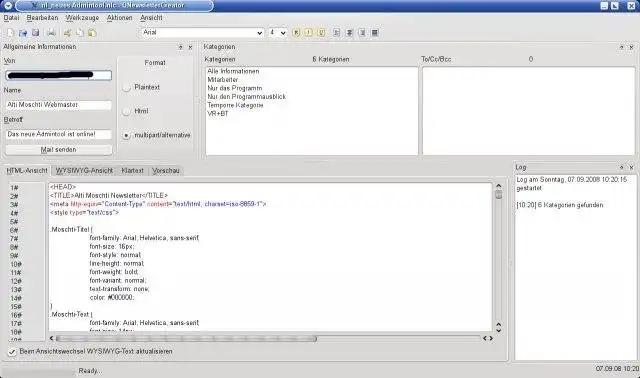Click the .Moschti-Titel { CSS line
640x378 pixels.
(x=71, y=229)
